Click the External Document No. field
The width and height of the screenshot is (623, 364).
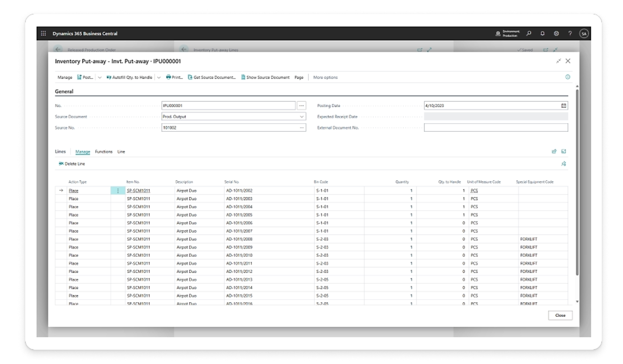495,128
